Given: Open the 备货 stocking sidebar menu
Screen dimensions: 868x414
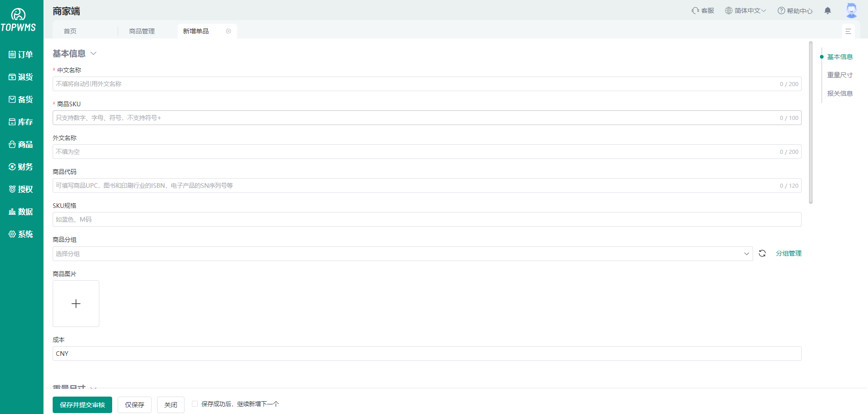Looking at the screenshot, I should (21, 99).
